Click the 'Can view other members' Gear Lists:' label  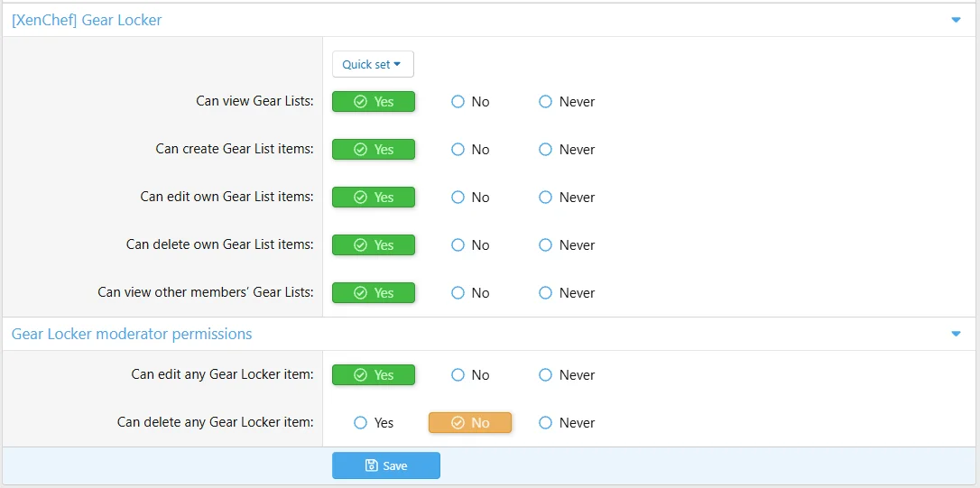[x=206, y=292]
